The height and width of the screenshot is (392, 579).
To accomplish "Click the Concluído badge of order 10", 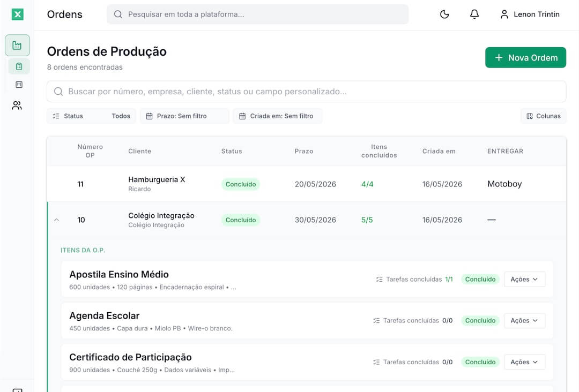I will [x=240, y=220].
